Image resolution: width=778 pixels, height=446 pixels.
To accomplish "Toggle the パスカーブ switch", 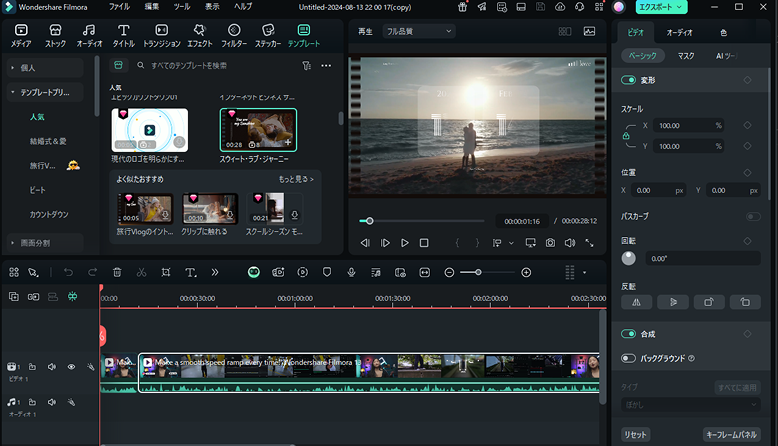I will [753, 216].
